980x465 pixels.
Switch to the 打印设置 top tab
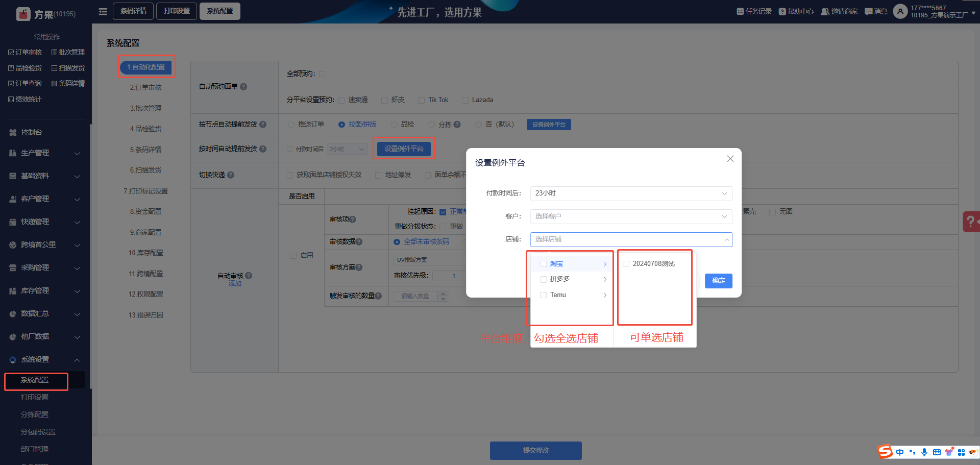coord(177,11)
